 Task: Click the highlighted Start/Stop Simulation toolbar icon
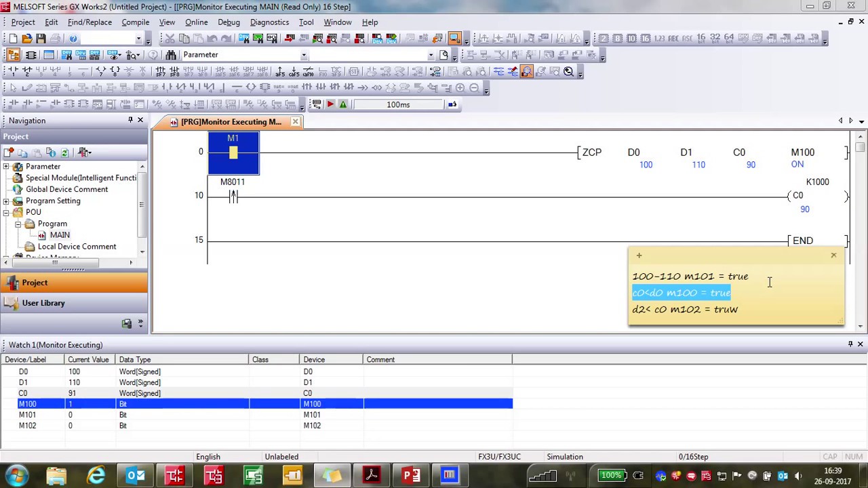[454, 39]
